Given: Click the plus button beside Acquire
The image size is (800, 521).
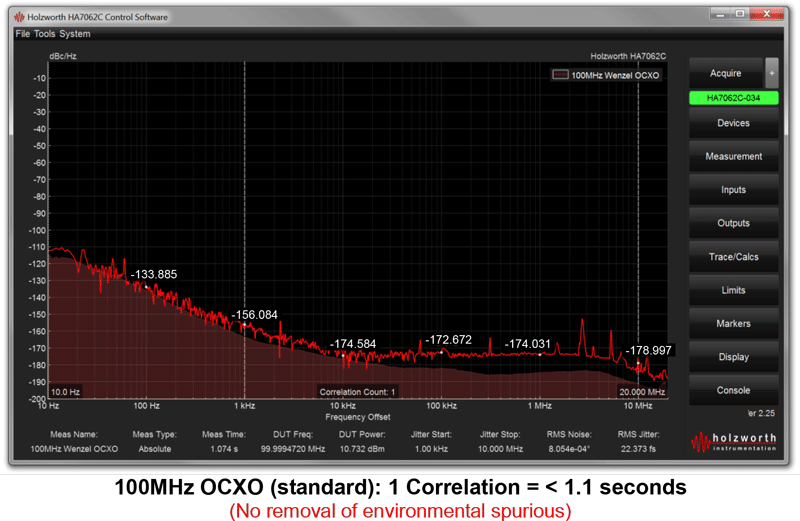Looking at the screenshot, I should [771, 73].
